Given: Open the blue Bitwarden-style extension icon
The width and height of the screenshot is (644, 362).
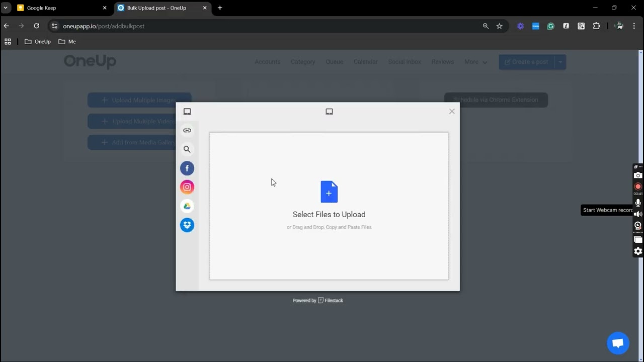Looking at the screenshot, I should [536, 26].
